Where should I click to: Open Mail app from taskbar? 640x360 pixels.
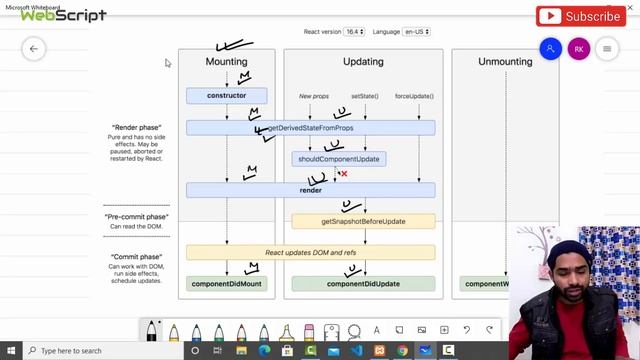(x=333, y=351)
